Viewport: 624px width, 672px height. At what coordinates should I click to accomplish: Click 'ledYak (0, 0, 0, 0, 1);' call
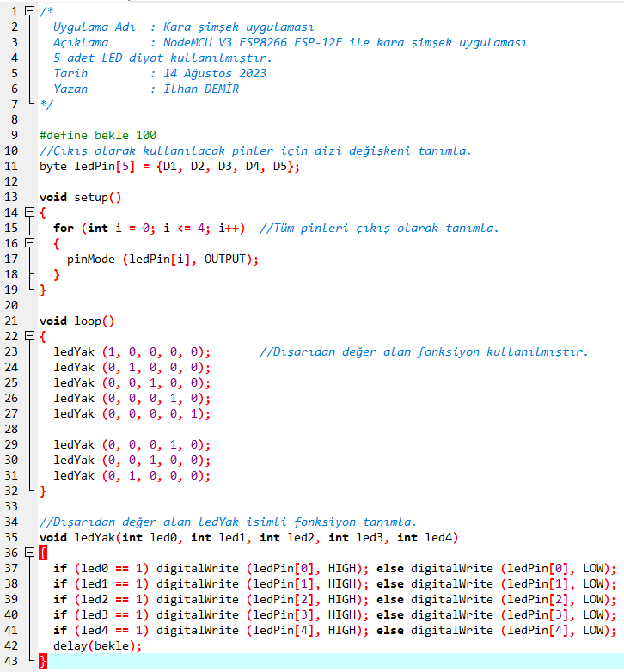point(132,413)
